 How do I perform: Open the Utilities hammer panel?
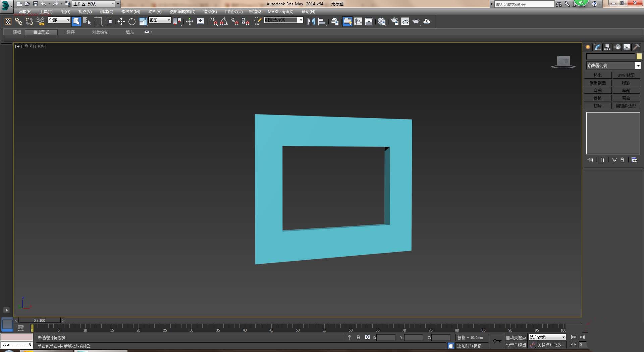pyautogui.click(x=636, y=47)
